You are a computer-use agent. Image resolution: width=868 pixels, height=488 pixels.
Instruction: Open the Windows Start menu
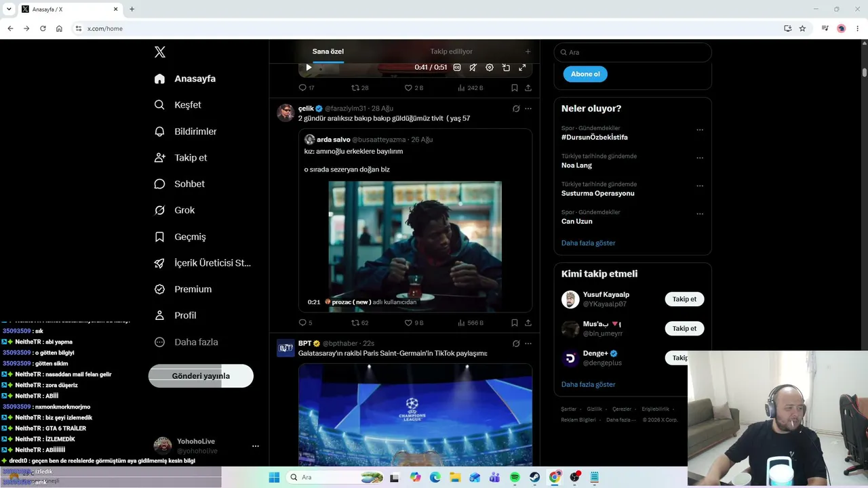tap(274, 478)
